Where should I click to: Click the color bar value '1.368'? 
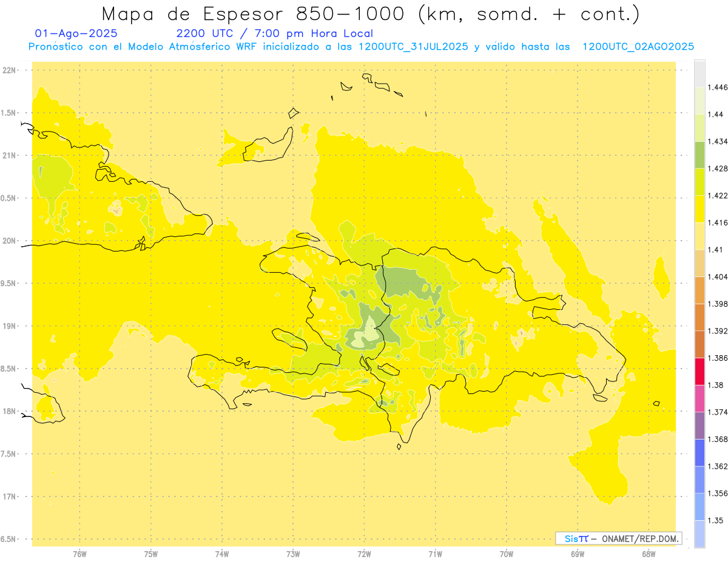tap(718, 439)
